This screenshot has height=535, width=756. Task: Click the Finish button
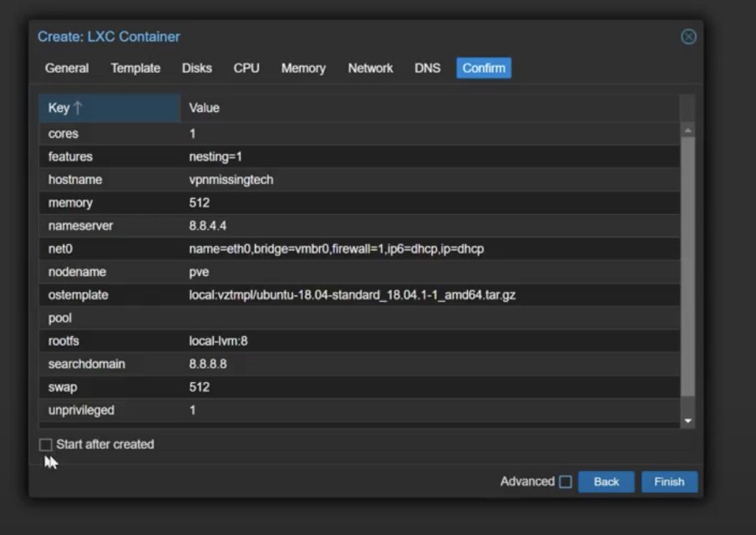[x=668, y=481]
